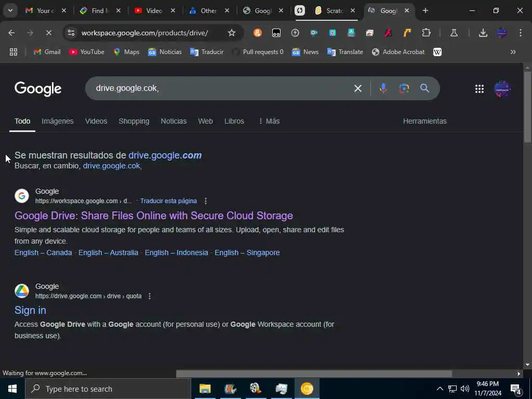The height and width of the screenshot is (399, 532).
Task: Open options for the workspace.google.com result
Action: [x=205, y=201]
